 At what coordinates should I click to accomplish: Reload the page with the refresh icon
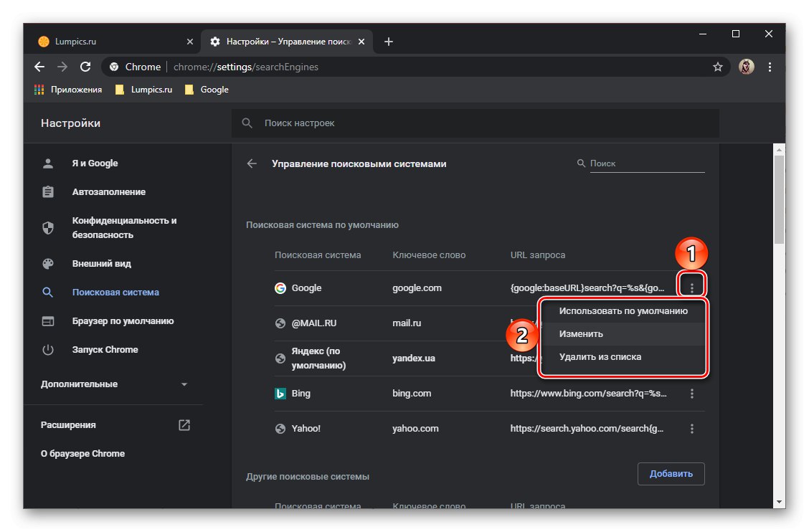pyautogui.click(x=85, y=67)
